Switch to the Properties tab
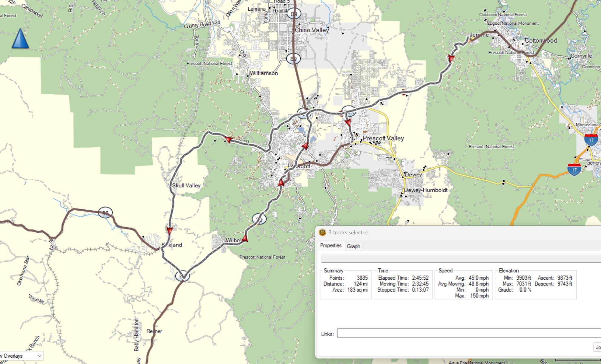 click(x=331, y=246)
